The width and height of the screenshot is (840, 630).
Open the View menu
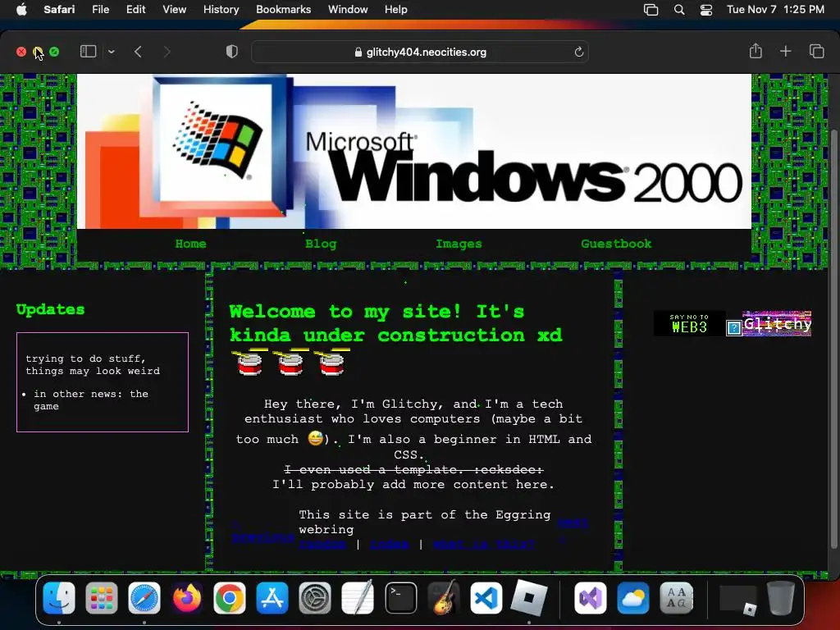coord(174,9)
